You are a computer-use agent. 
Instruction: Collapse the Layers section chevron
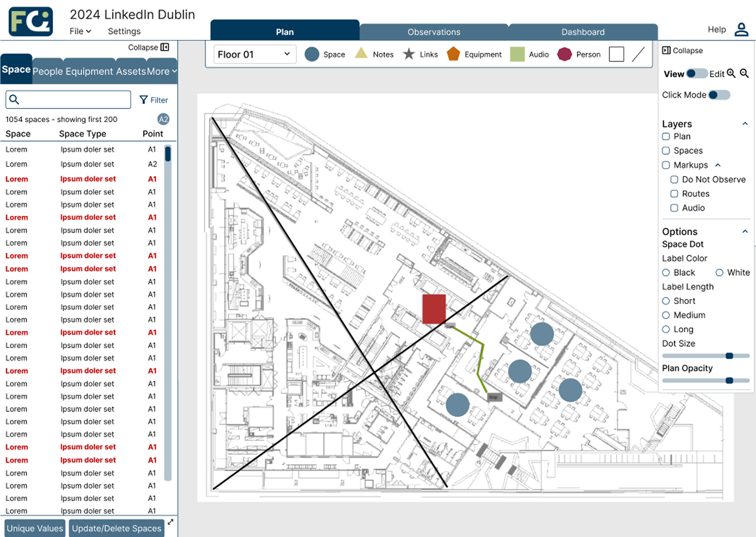[x=745, y=124]
